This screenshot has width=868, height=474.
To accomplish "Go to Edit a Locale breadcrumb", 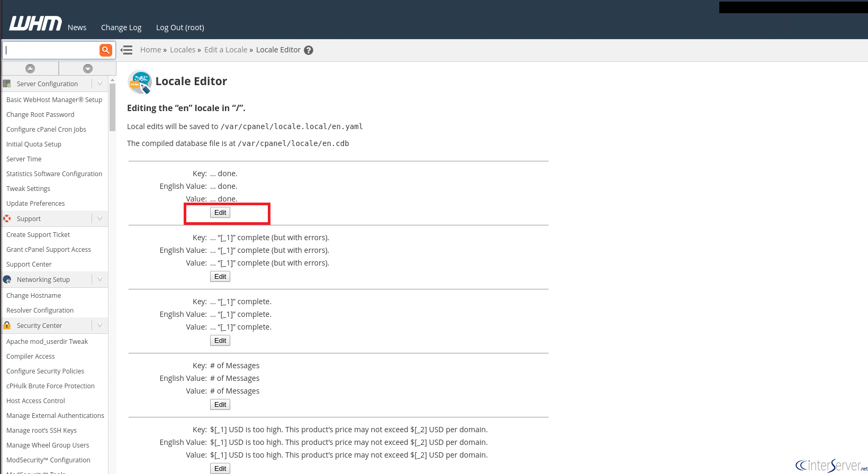I will pos(226,50).
